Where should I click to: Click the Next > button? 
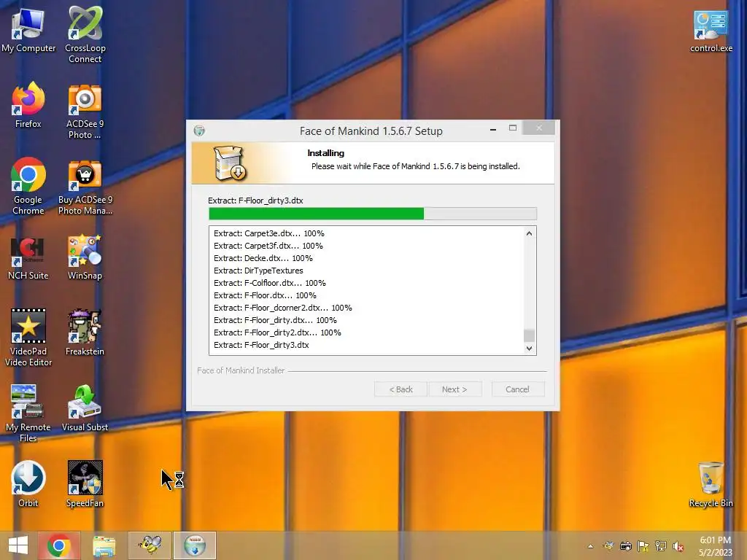454,389
